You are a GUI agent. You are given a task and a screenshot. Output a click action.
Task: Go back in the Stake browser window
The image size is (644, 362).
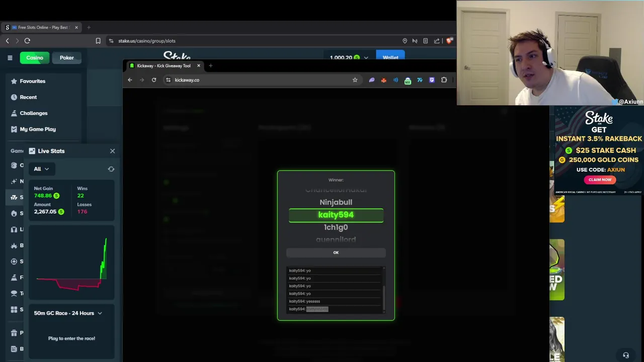click(7, 41)
